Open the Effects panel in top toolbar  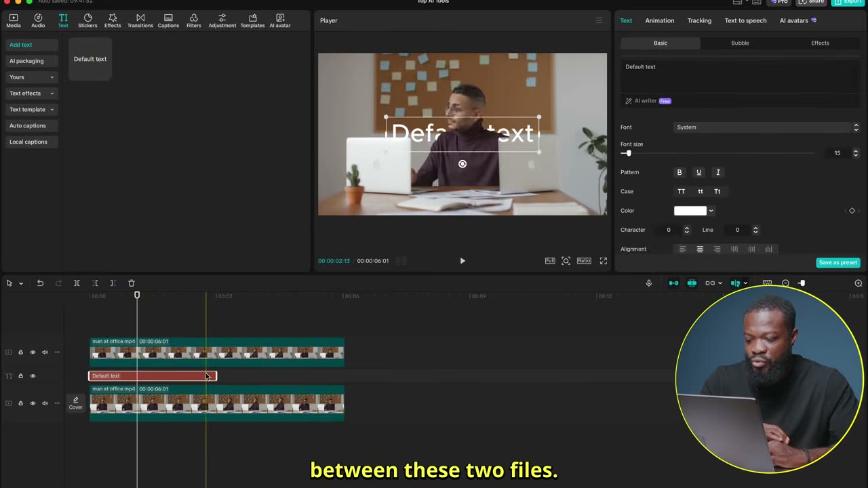tap(113, 21)
